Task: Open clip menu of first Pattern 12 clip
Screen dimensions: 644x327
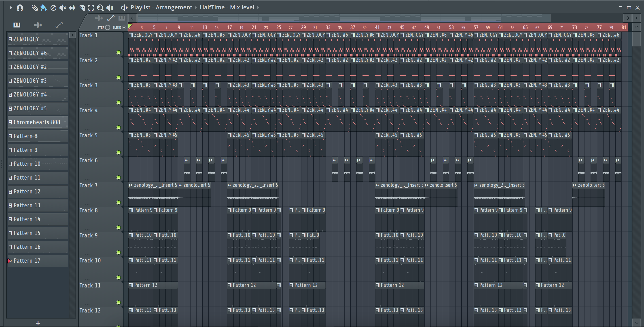Action: click(131, 285)
